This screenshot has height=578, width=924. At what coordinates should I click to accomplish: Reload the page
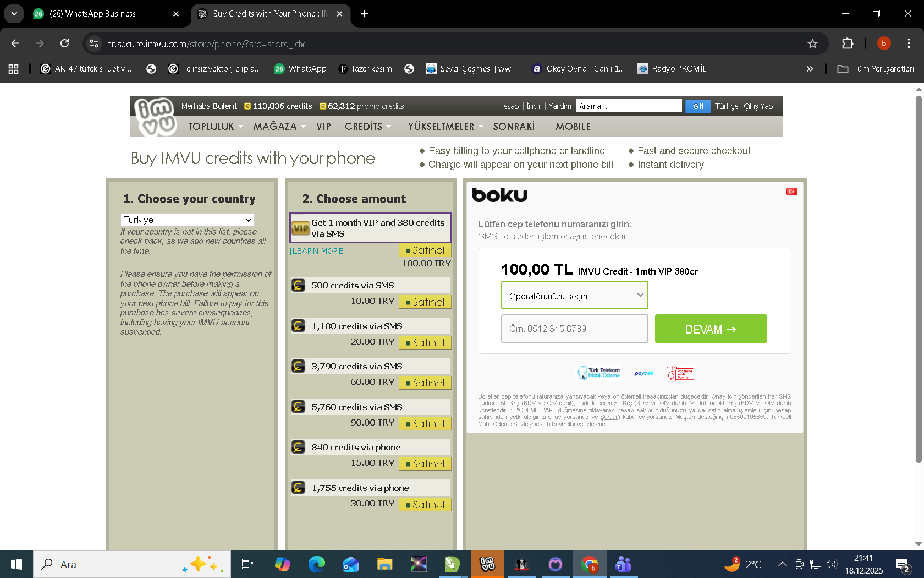[x=65, y=43]
